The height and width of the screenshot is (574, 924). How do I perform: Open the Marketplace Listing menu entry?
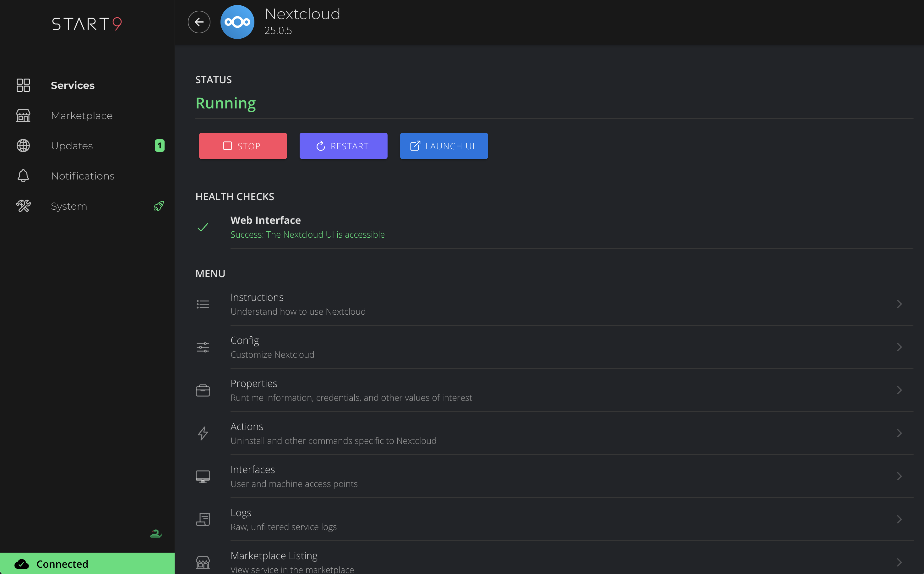tap(274, 555)
